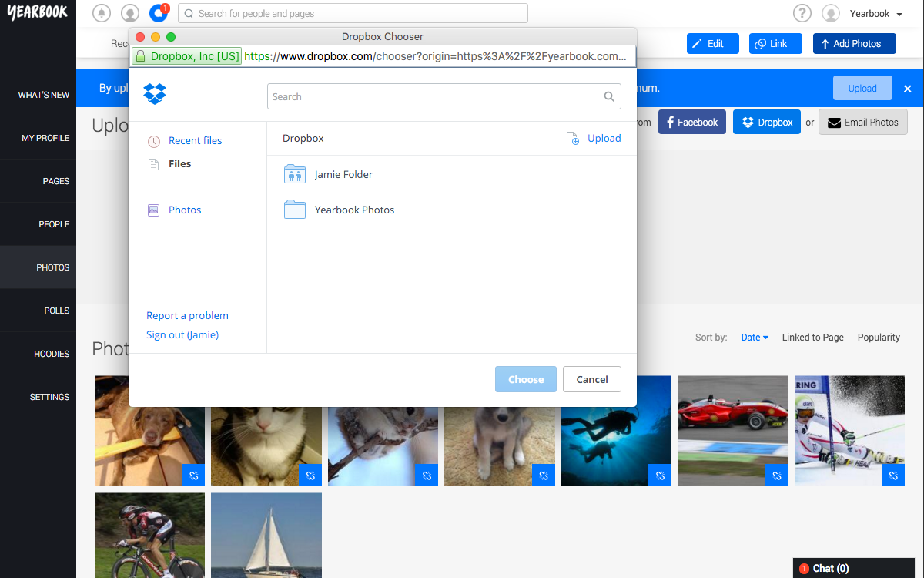
Task: Open the cyclist photo thumbnail
Action: click(149, 536)
